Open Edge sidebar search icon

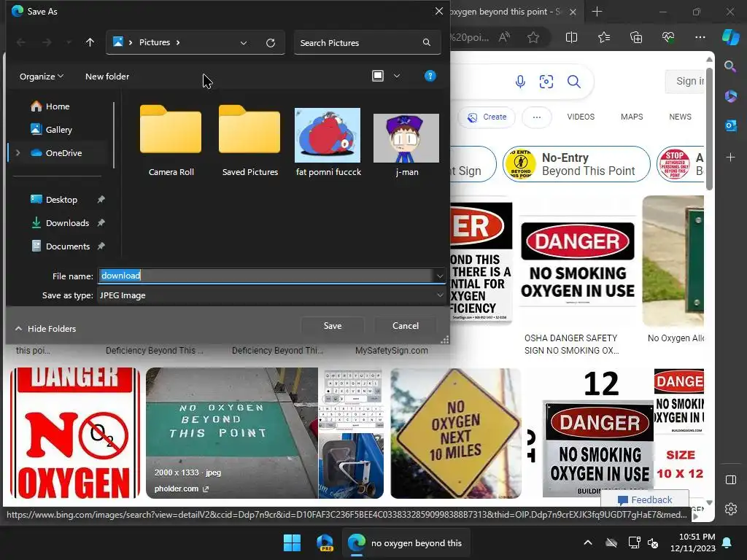pos(730,66)
